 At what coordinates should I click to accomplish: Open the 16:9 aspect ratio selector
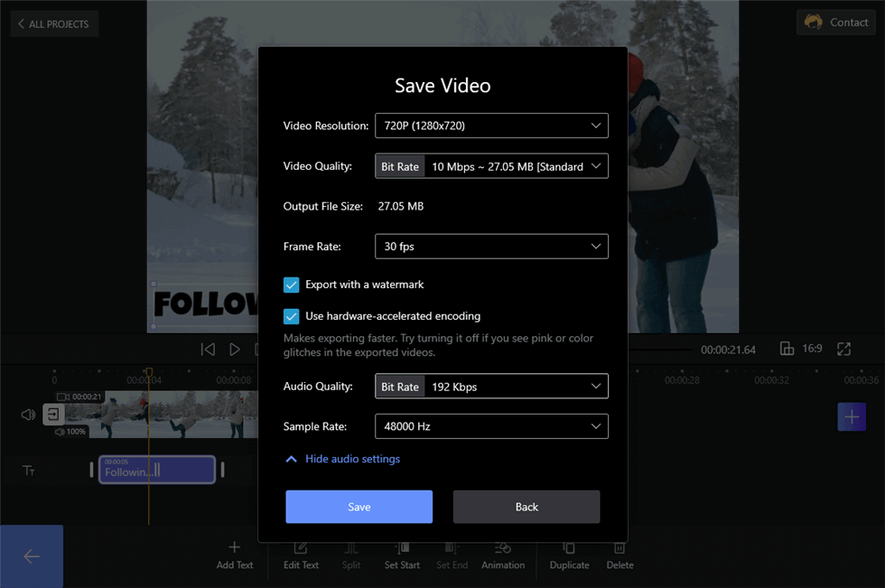[801, 349]
